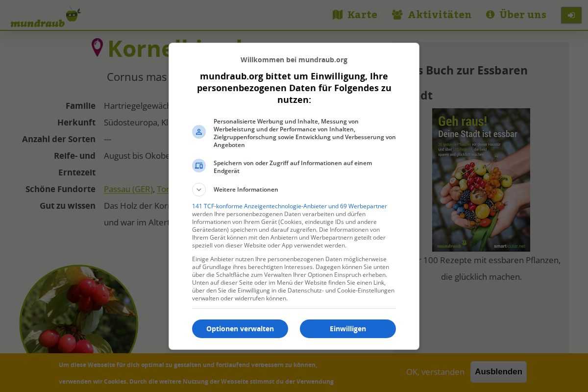Click the Einwilligen button
This screenshot has height=392, width=588.
point(348,329)
